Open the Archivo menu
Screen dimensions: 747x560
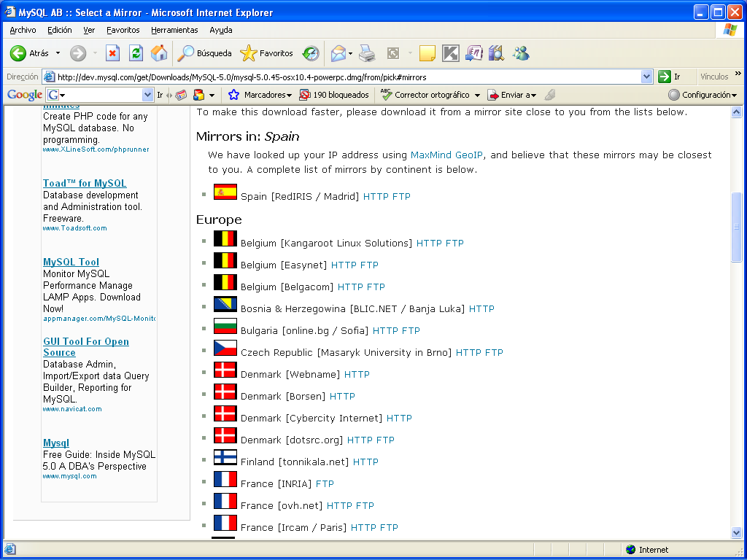coord(23,30)
